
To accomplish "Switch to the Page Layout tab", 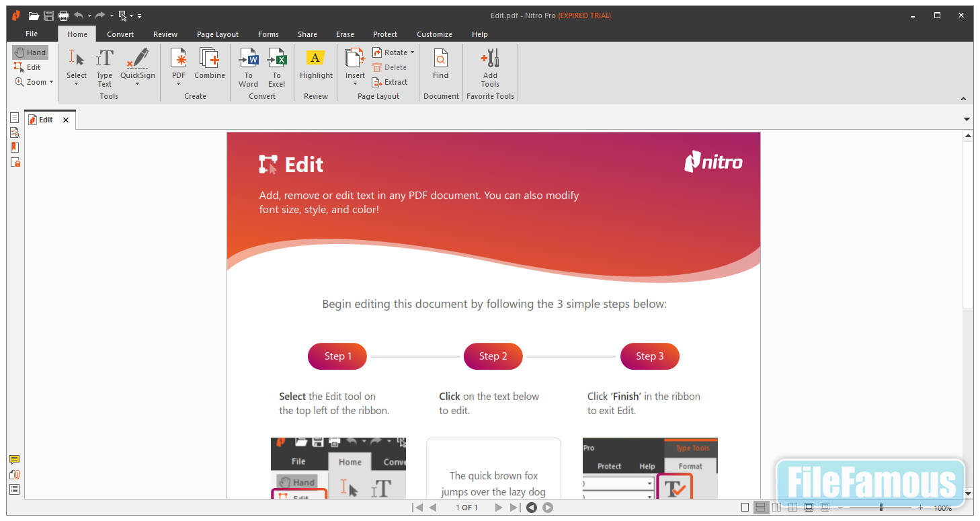I will [218, 34].
